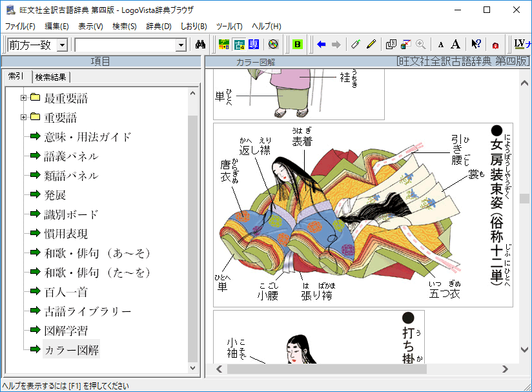532x392 pixels.
Task: Open the 検索(S) menu
Action: (125, 26)
